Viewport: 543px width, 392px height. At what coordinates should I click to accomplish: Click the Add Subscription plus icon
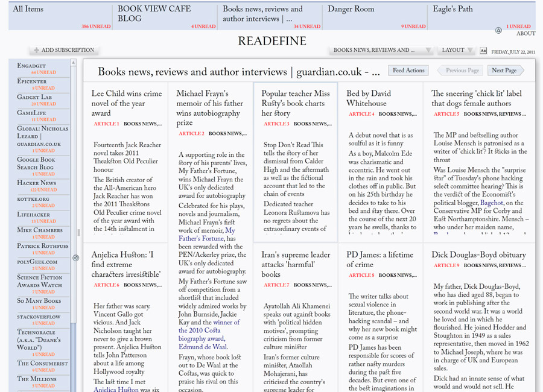pyautogui.click(x=37, y=51)
